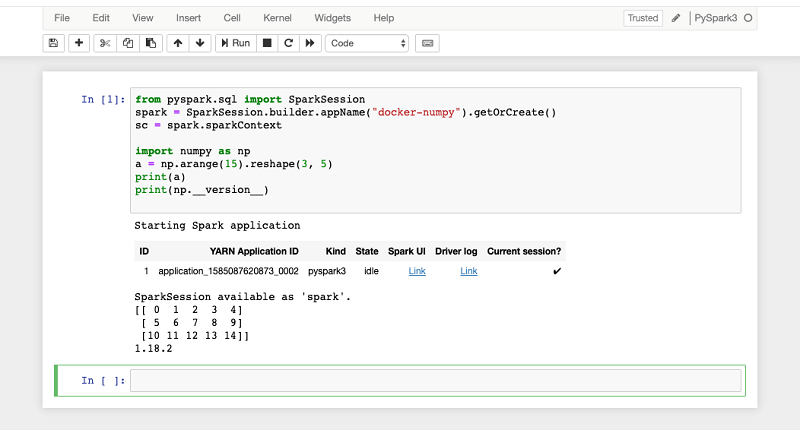Open the command palette keyboard icon
The width and height of the screenshot is (800, 430).
pos(428,43)
